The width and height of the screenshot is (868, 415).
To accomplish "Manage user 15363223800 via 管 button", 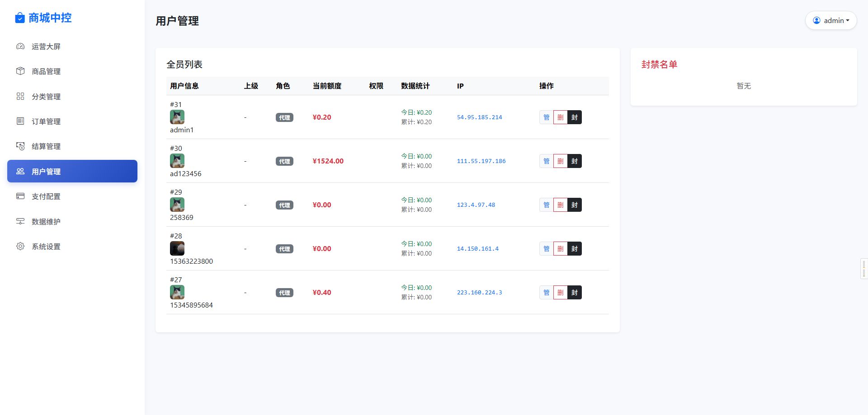I will point(546,249).
